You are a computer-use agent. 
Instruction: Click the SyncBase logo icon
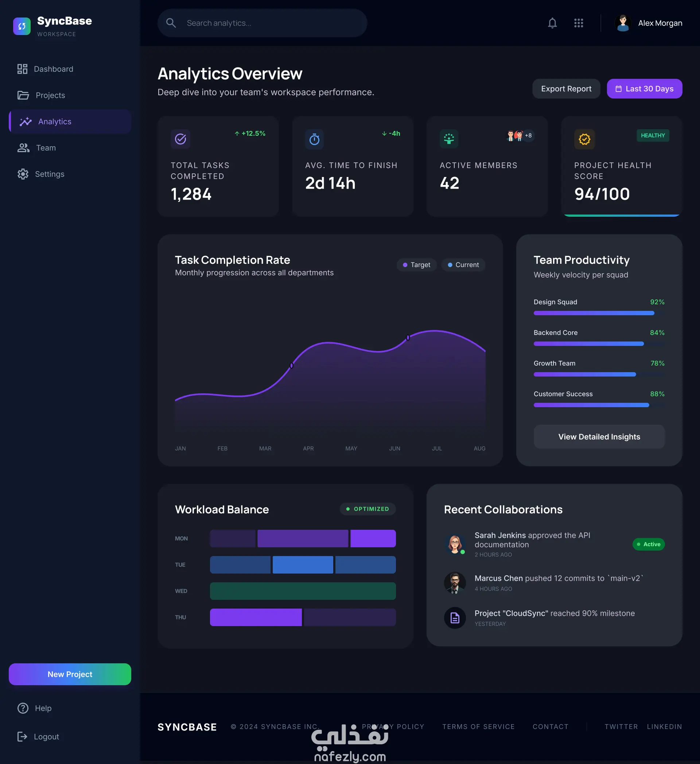[22, 26]
